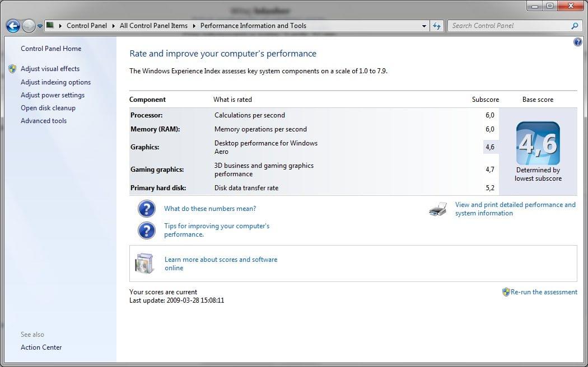Click the shield icon beside Re-run the assessment

(506, 292)
